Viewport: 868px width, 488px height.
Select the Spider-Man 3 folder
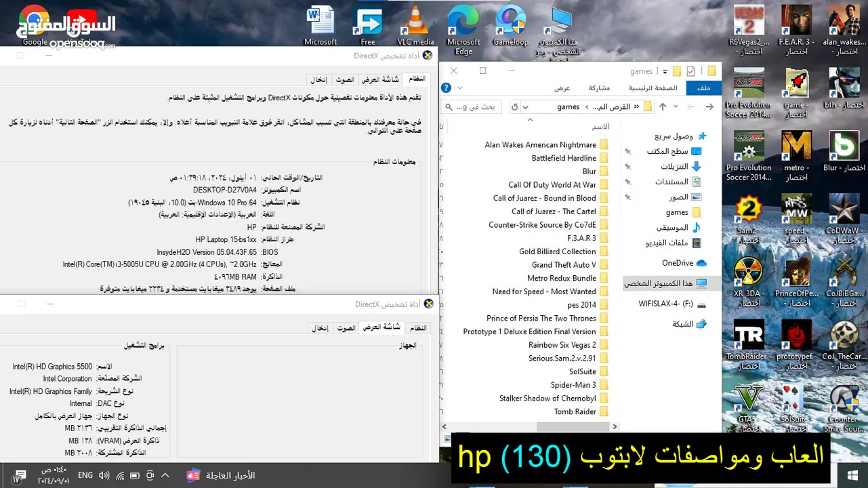click(579, 385)
